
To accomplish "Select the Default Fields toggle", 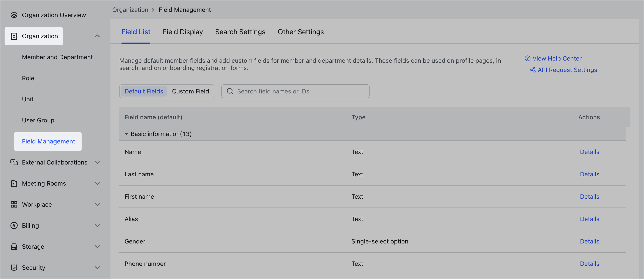I will tap(144, 91).
